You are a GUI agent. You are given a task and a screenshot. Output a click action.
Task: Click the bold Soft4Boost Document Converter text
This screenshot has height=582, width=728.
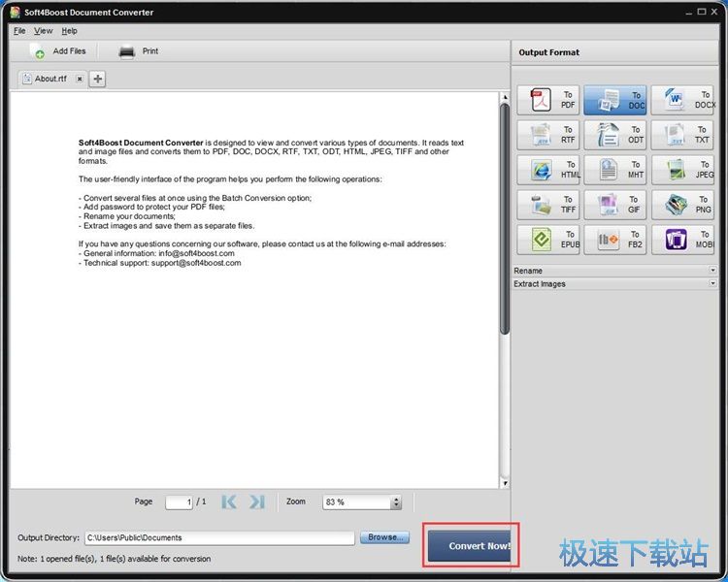tap(141, 143)
